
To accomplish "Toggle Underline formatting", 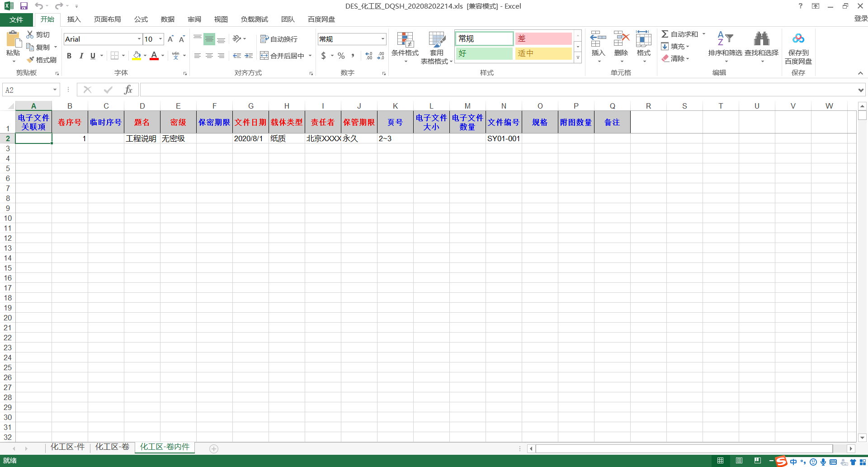I will click(x=93, y=56).
